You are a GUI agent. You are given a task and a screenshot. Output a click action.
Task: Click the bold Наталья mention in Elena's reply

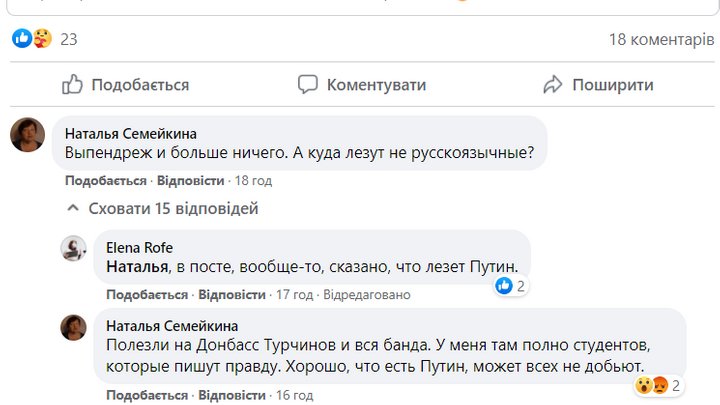[137, 267]
